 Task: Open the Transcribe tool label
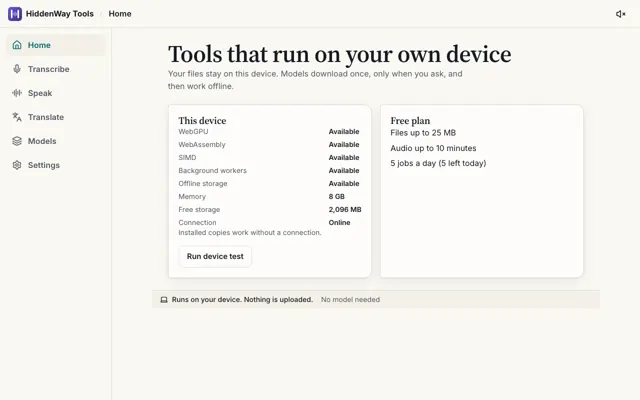49,69
